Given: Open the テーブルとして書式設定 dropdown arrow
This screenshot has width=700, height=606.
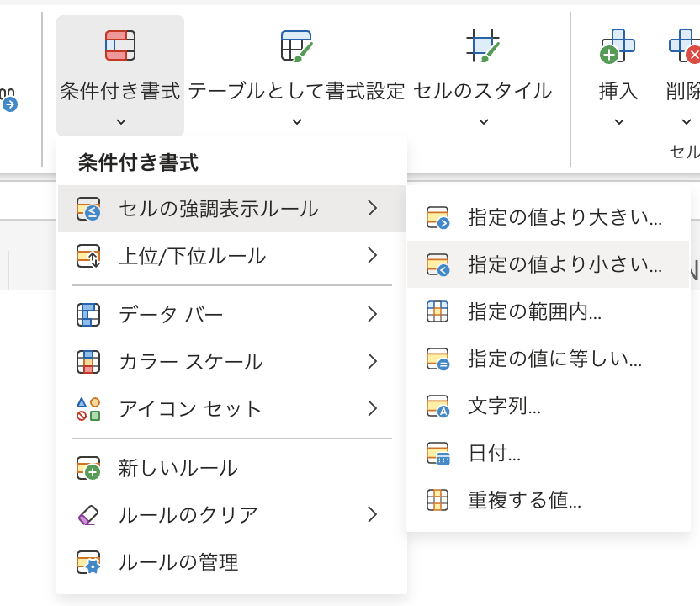Looking at the screenshot, I should click(296, 122).
